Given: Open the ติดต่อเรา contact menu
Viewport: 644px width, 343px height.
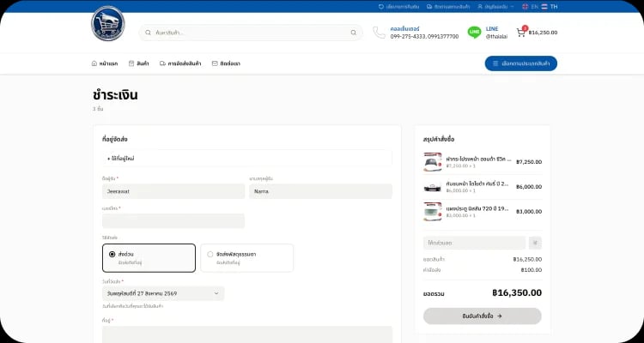Looking at the screenshot, I should point(226,63).
